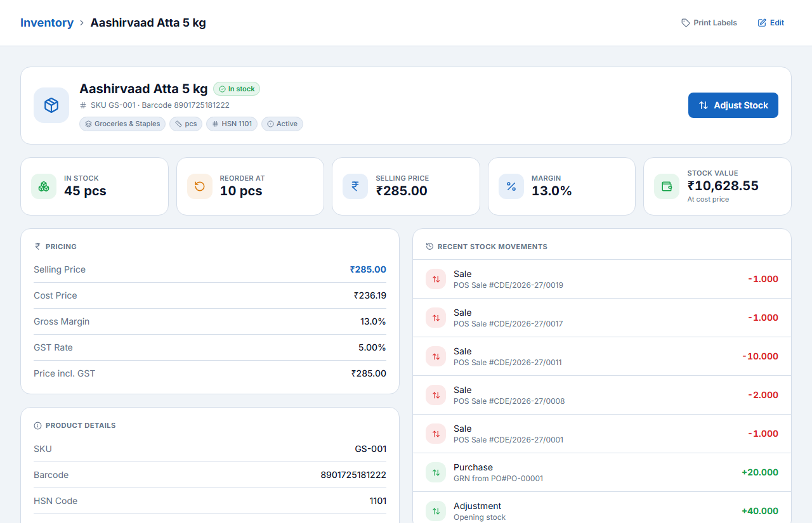Click the arrows icon for Sale #CDE/2026-27/0001
Image resolution: width=812 pixels, height=523 pixels.
(x=436, y=434)
